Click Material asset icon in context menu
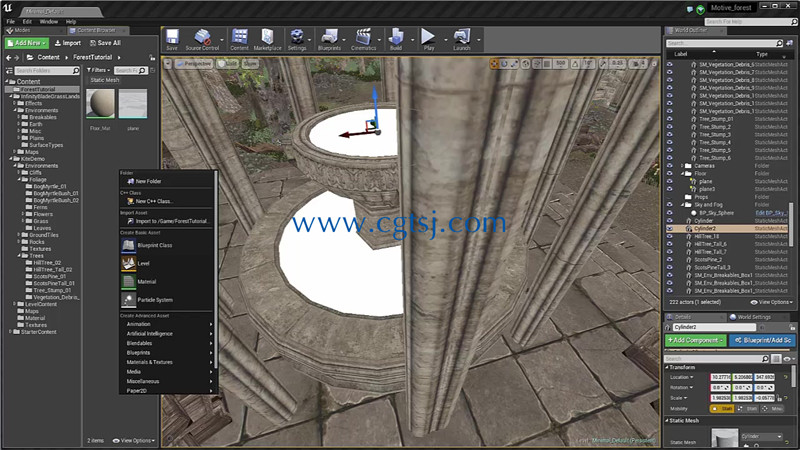This screenshot has width=800, height=450. tap(128, 282)
